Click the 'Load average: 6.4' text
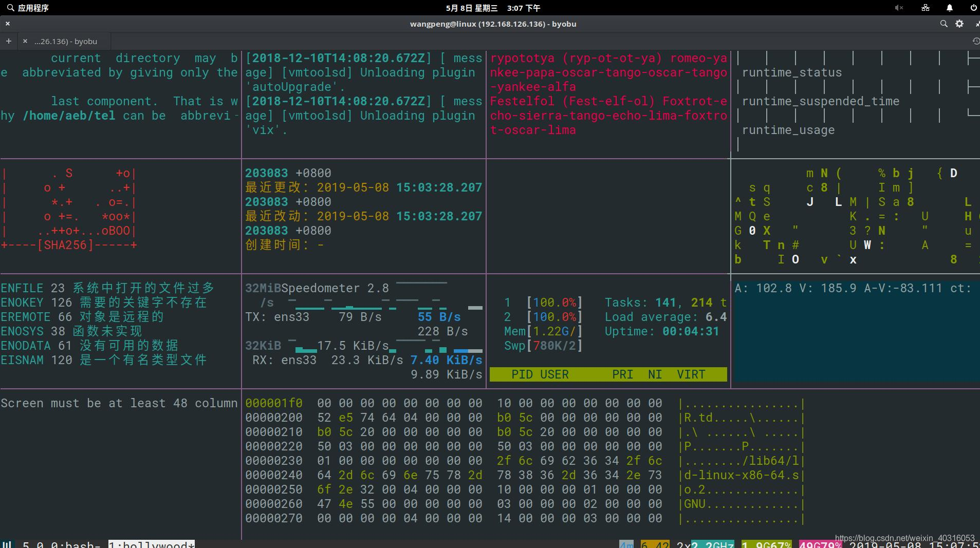980x548 pixels. [x=666, y=317]
